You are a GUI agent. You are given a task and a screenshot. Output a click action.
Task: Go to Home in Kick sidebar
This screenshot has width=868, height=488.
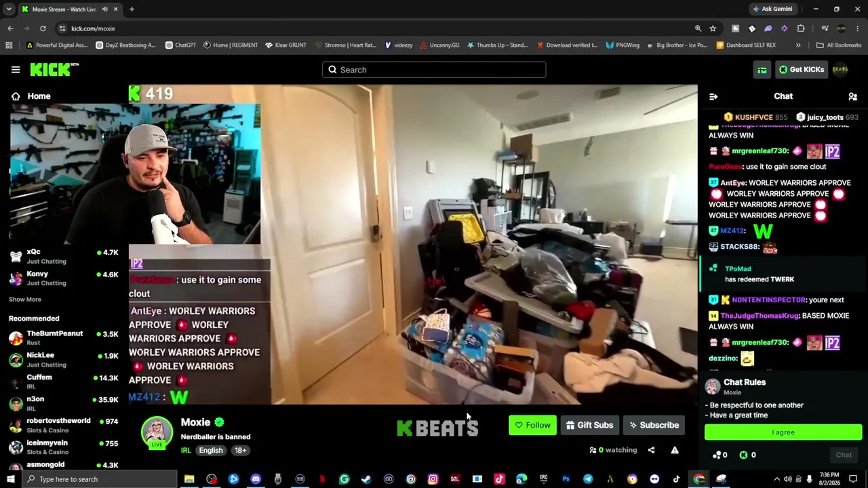(31, 96)
